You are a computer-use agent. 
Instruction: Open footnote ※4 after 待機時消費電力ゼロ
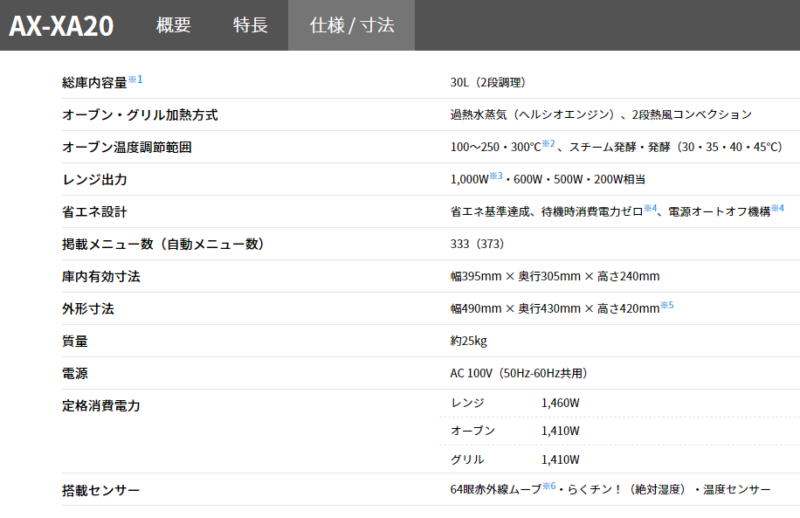click(x=649, y=208)
